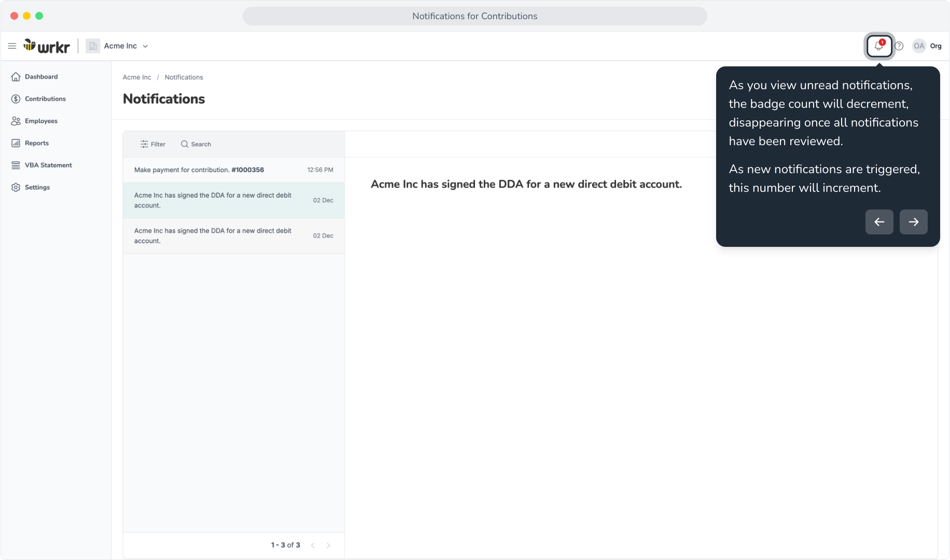Image resolution: width=950 pixels, height=560 pixels.
Task: Toggle the hamburger menu icon
Action: pos(12,46)
